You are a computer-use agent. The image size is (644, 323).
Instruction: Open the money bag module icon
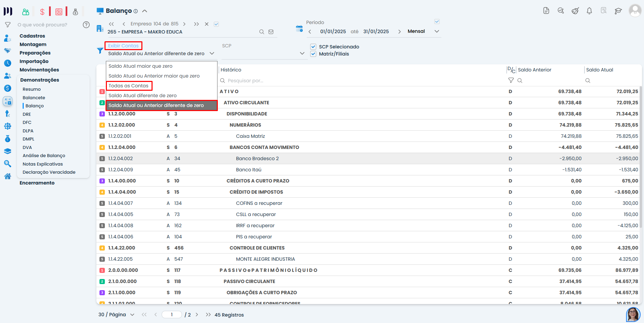pyautogui.click(x=75, y=12)
